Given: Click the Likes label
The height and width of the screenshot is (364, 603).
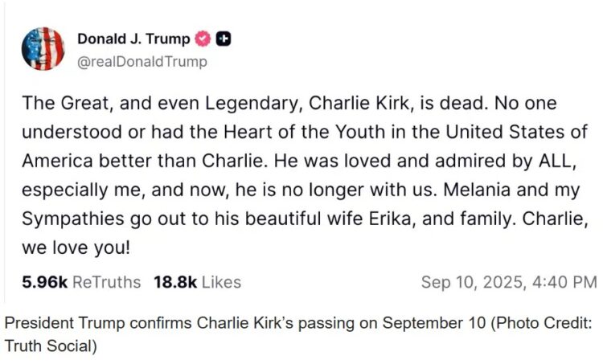Looking at the screenshot, I should coord(221,282).
